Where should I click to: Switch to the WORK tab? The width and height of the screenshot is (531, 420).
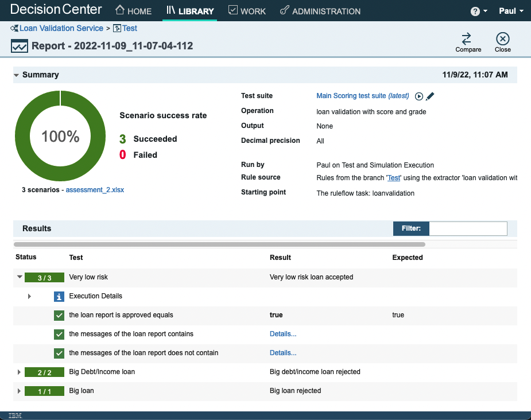click(x=247, y=11)
